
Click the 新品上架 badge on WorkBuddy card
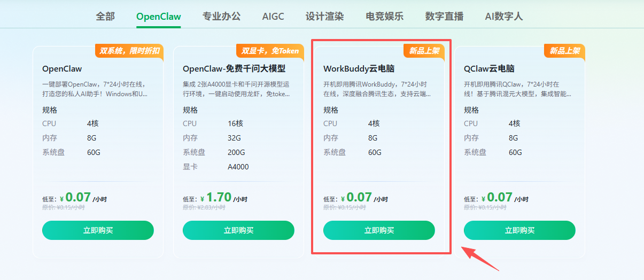click(424, 51)
